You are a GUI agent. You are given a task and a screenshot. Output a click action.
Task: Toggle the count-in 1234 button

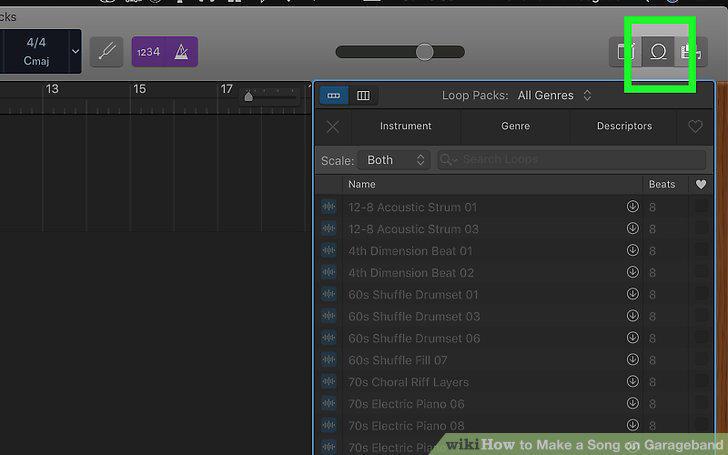click(148, 52)
